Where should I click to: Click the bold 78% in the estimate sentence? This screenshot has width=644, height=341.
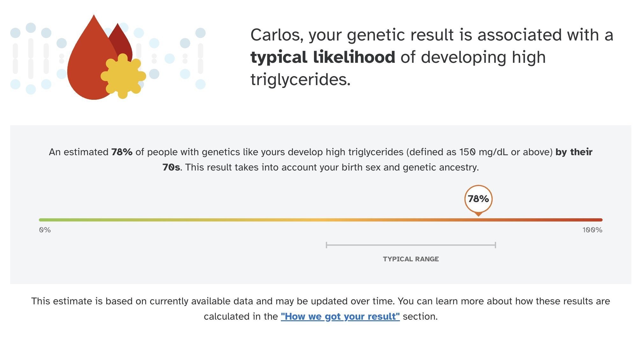pos(122,152)
